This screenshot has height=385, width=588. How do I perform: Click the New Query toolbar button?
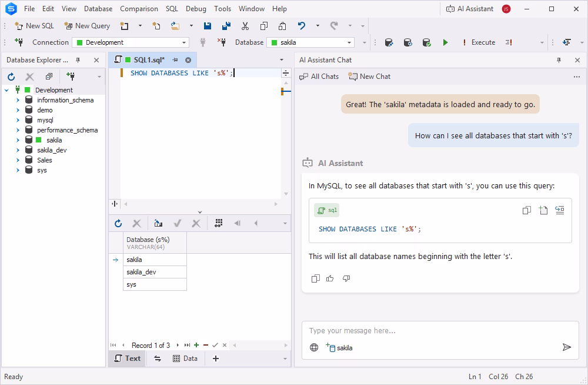click(x=87, y=26)
